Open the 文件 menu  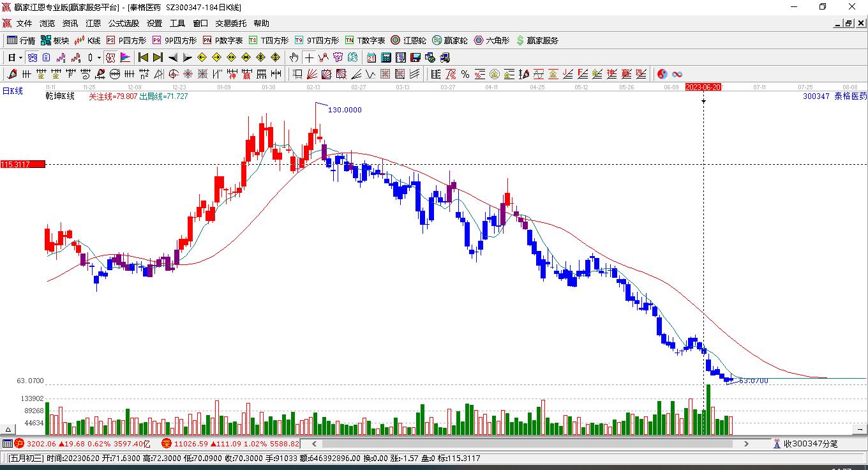24,23
